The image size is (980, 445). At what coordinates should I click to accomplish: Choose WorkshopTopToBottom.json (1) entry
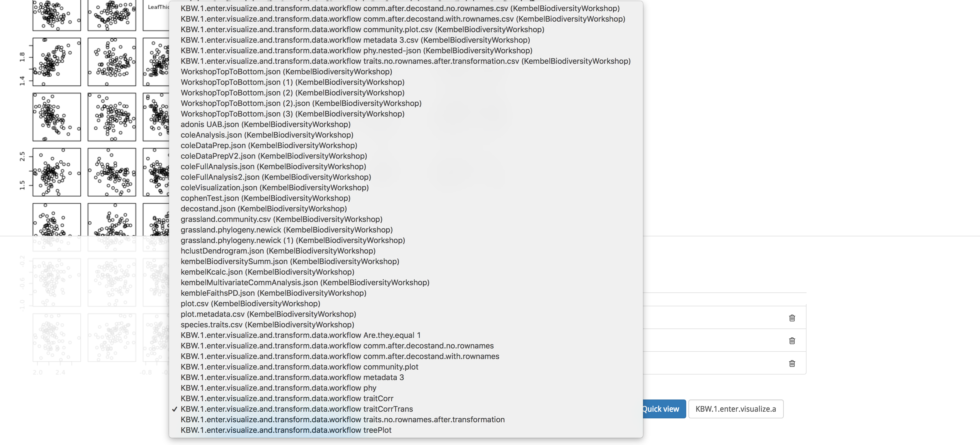coord(405,82)
